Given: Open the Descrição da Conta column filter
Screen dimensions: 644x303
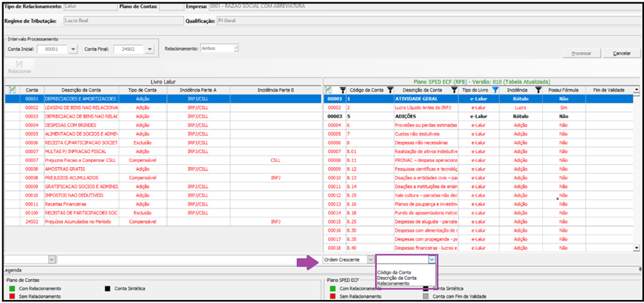Looking at the screenshot, I should [x=454, y=89].
